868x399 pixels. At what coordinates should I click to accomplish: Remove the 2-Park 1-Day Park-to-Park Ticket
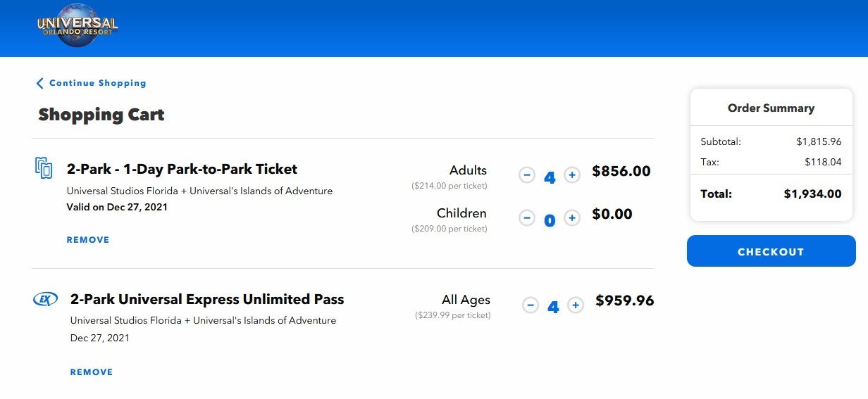88,240
